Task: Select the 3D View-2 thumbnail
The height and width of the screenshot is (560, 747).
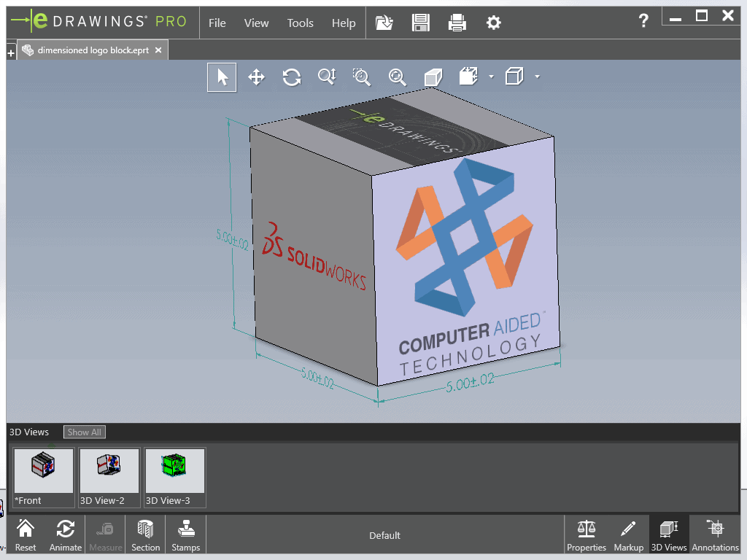Action: click(x=109, y=477)
